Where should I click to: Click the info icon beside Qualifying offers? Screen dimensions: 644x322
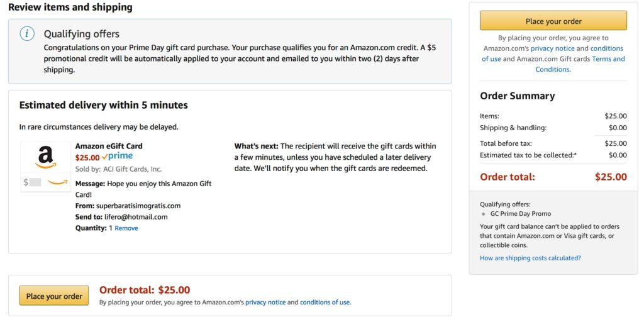click(x=27, y=34)
